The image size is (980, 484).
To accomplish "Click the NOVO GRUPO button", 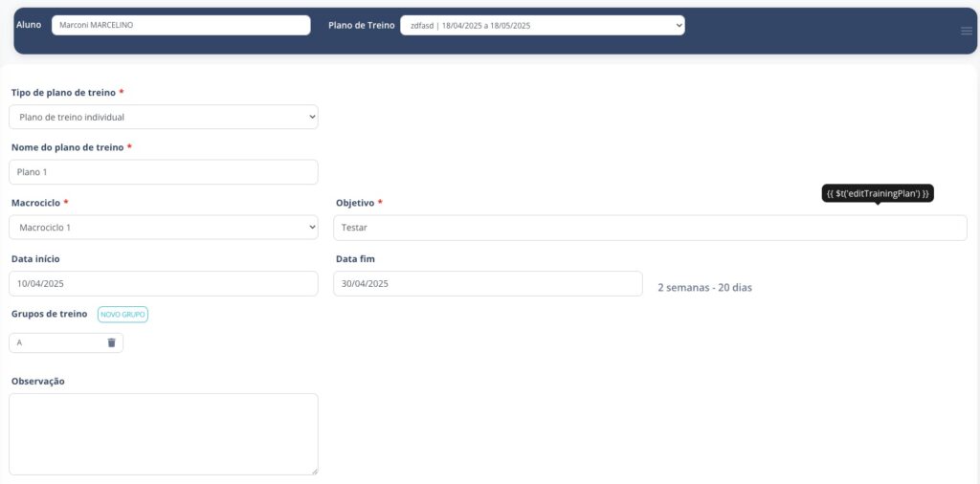I will [x=123, y=315].
